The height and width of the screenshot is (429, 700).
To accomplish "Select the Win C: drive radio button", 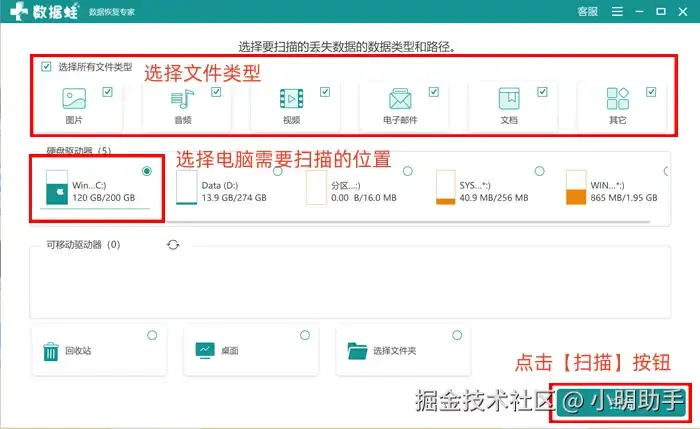I will pyautogui.click(x=147, y=171).
